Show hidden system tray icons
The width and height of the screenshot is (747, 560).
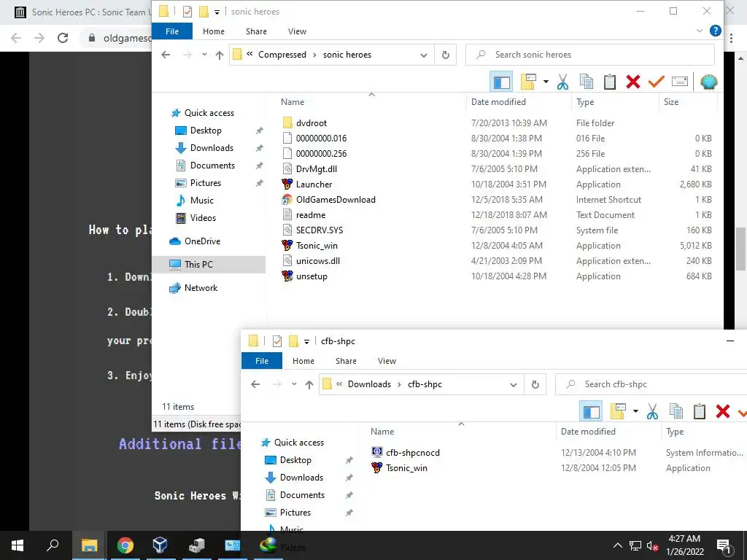[617, 545]
